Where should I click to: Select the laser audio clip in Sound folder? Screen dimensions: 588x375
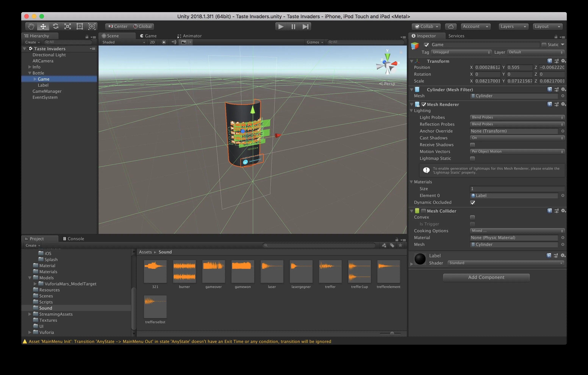pyautogui.click(x=271, y=271)
